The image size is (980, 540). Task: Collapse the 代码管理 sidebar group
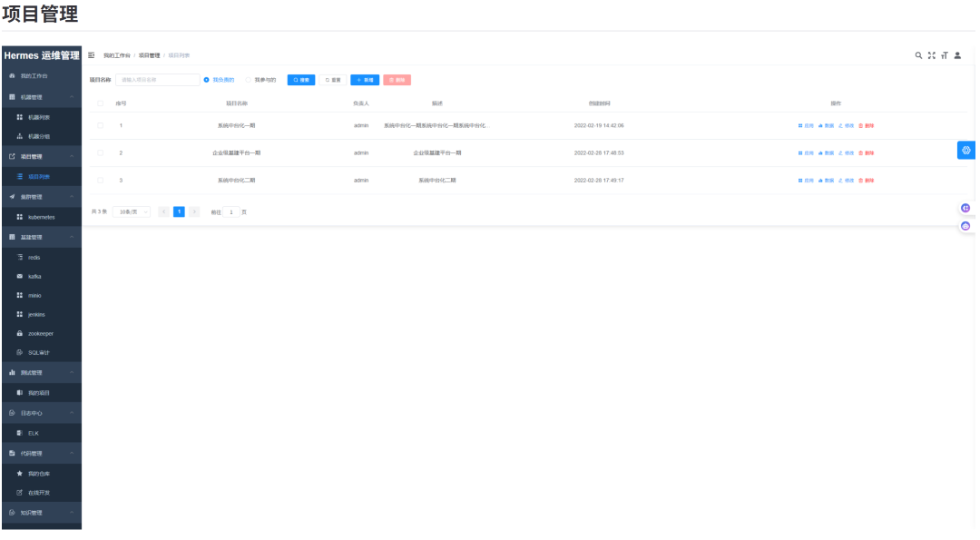pos(41,454)
